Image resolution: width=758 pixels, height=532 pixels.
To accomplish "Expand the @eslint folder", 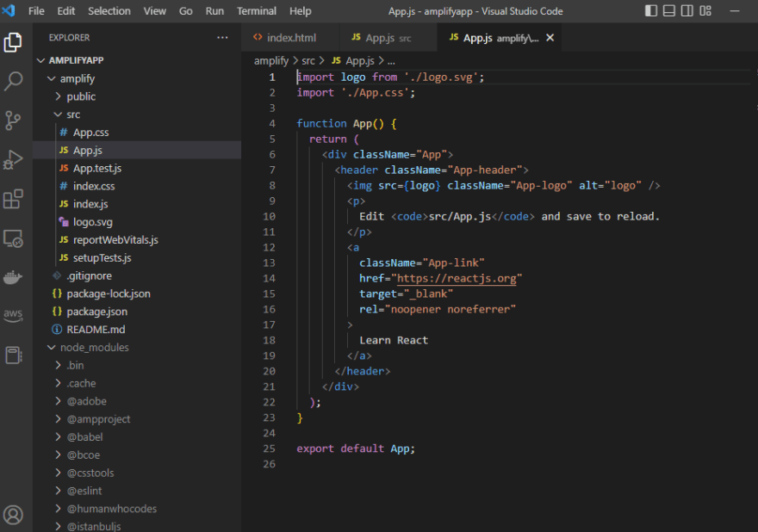I will (x=137, y=491).
